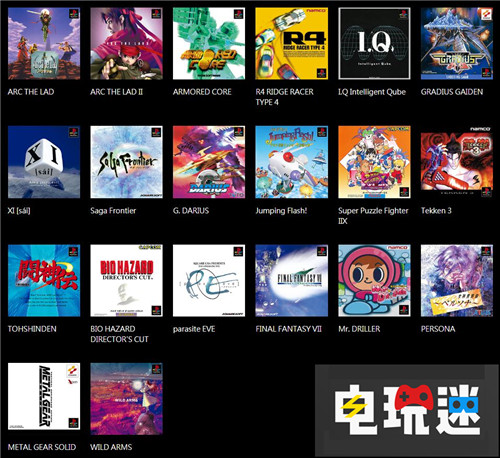Select the Bio Hazard Director's Cut cover
500x458 pixels.
click(x=126, y=281)
